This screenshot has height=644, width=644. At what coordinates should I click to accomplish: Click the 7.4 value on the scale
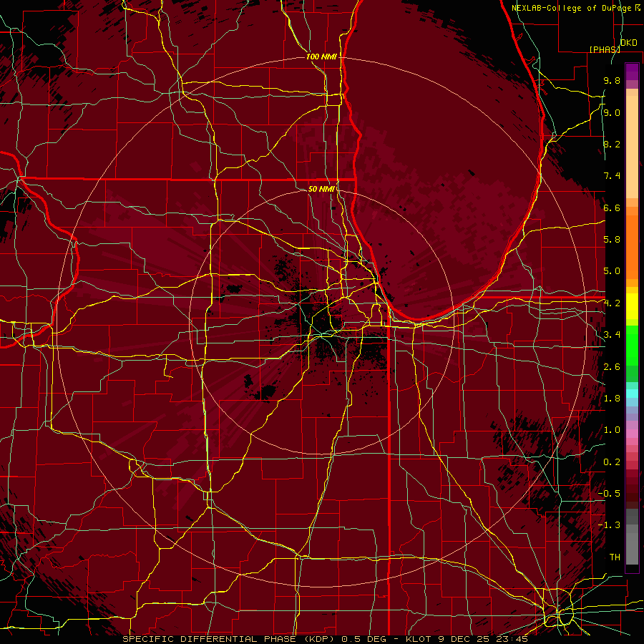(x=612, y=176)
